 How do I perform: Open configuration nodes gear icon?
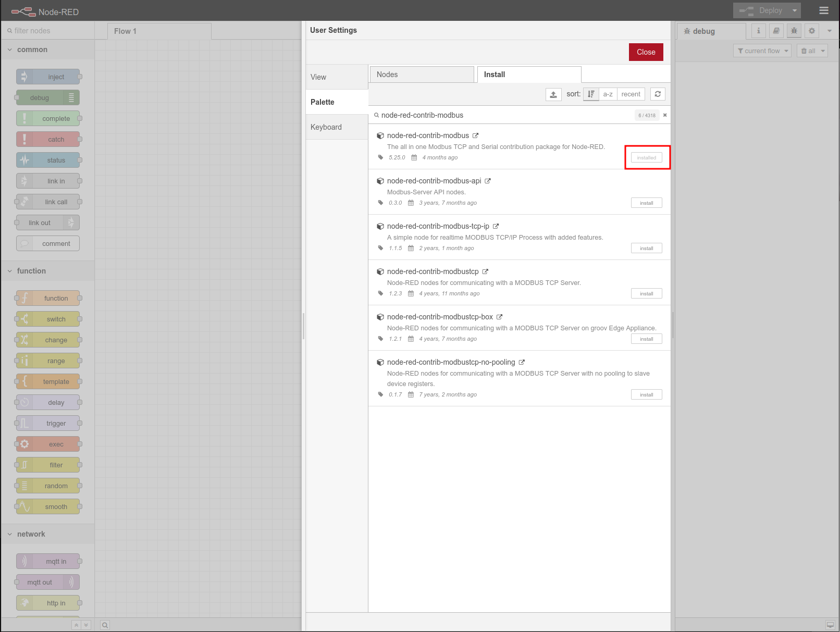point(812,31)
